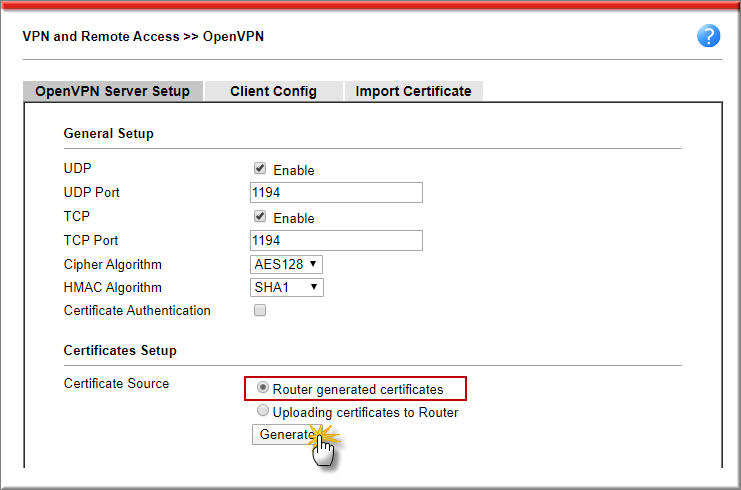Select Router generated certificates radio button
The height and width of the screenshot is (490, 741).
263,388
